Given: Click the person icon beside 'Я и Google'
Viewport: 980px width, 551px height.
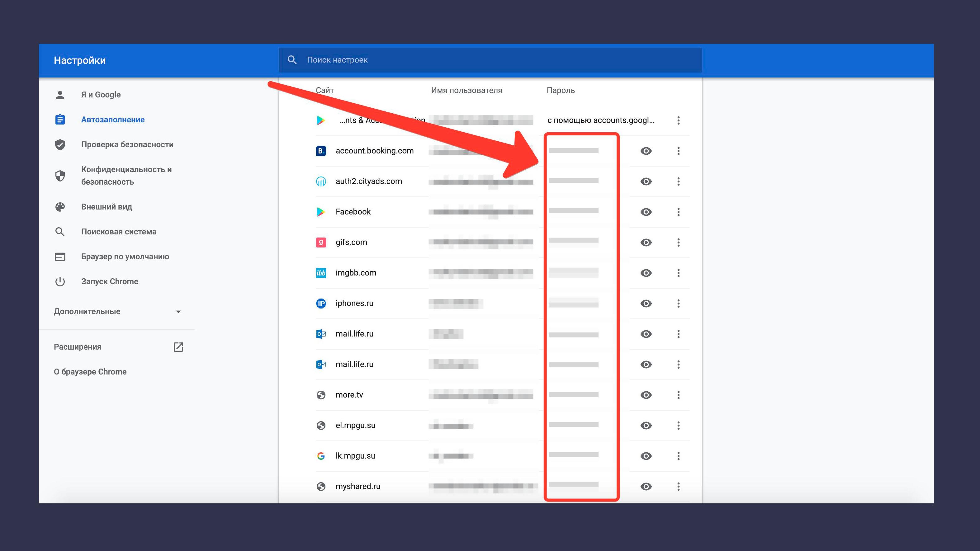Looking at the screenshot, I should 60,95.
